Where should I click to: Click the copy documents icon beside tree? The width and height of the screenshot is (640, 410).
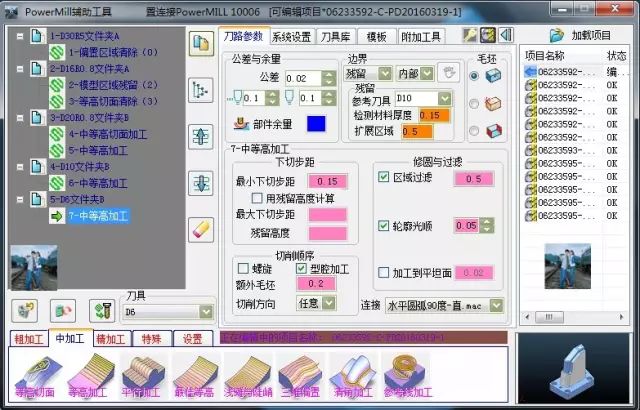click(x=201, y=43)
